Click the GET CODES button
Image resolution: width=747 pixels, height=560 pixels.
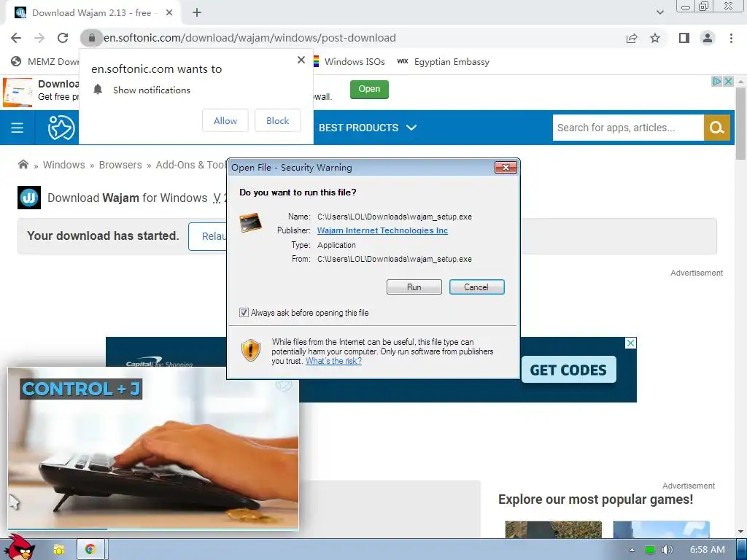coord(568,370)
